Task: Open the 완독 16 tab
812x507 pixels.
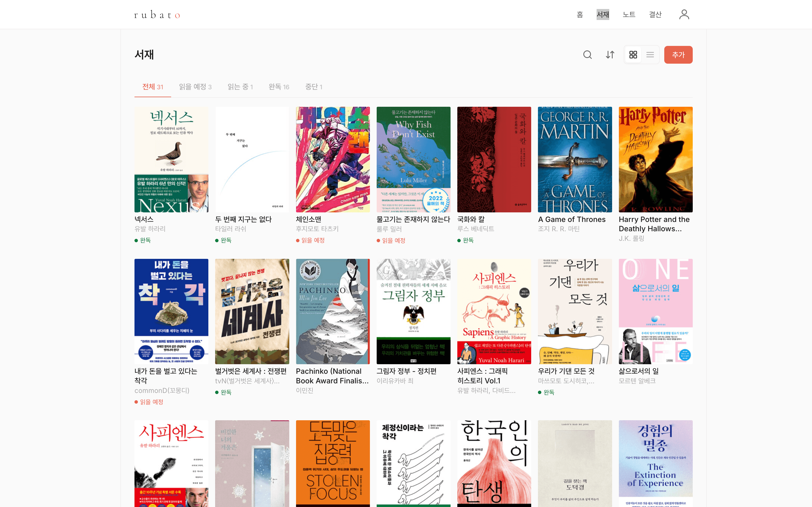Action: point(279,87)
